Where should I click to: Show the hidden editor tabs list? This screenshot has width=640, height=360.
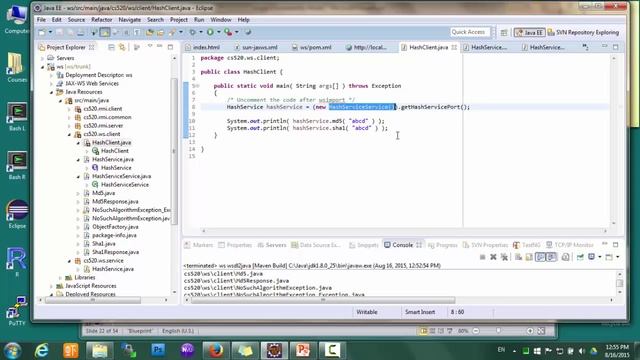tap(585, 47)
